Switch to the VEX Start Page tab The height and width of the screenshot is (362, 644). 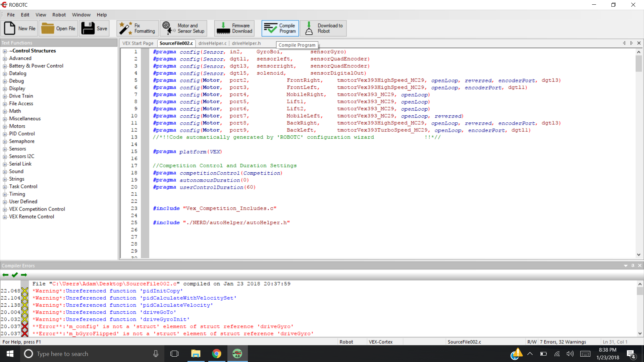pos(138,43)
